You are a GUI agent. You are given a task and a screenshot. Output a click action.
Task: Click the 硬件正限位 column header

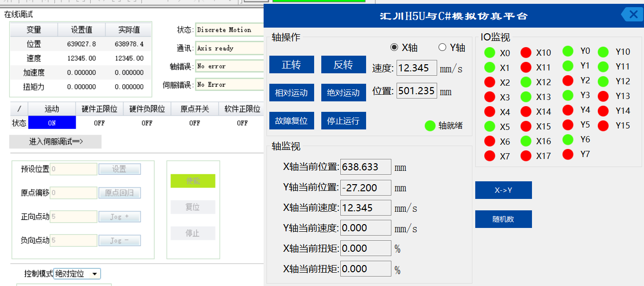[x=99, y=109]
